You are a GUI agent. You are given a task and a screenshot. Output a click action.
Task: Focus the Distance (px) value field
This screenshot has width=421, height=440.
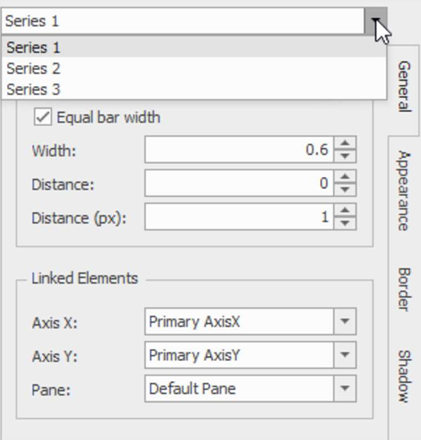pyautogui.click(x=239, y=217)
